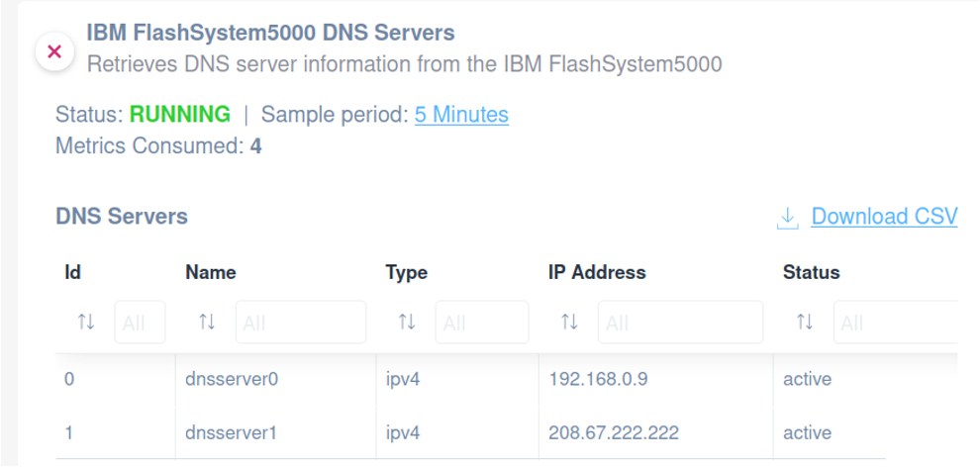Viewport: 980px width, 467px height.
Task: Open the 5 Minutes sample period link
Action: coord(461,115)
